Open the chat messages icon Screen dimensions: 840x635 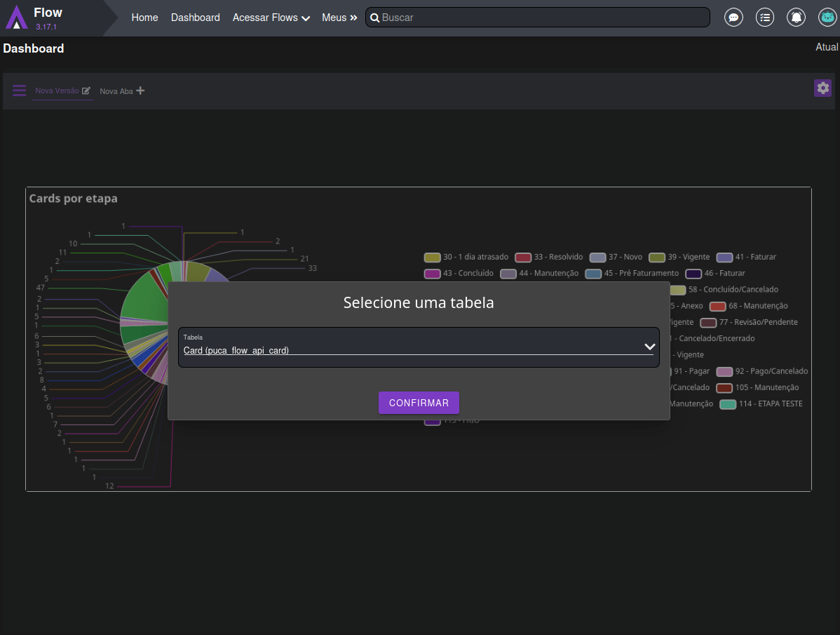[733, 18]
